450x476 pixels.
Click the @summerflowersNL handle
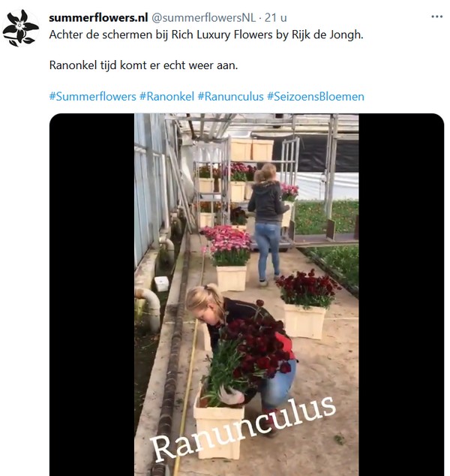click(203, 17)
